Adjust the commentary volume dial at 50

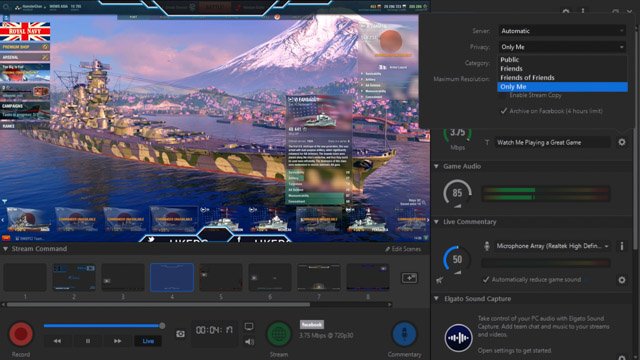(x=457, y=260)
